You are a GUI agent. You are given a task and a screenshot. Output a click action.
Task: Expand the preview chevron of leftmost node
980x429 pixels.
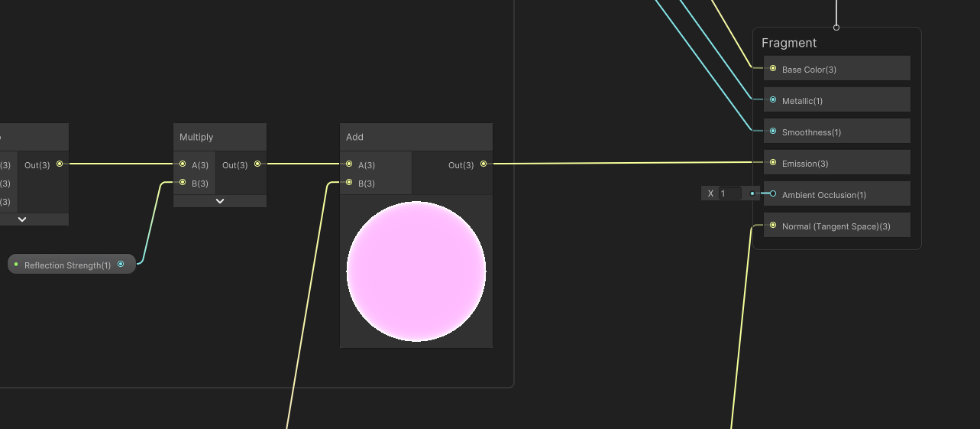click(22, 219)
